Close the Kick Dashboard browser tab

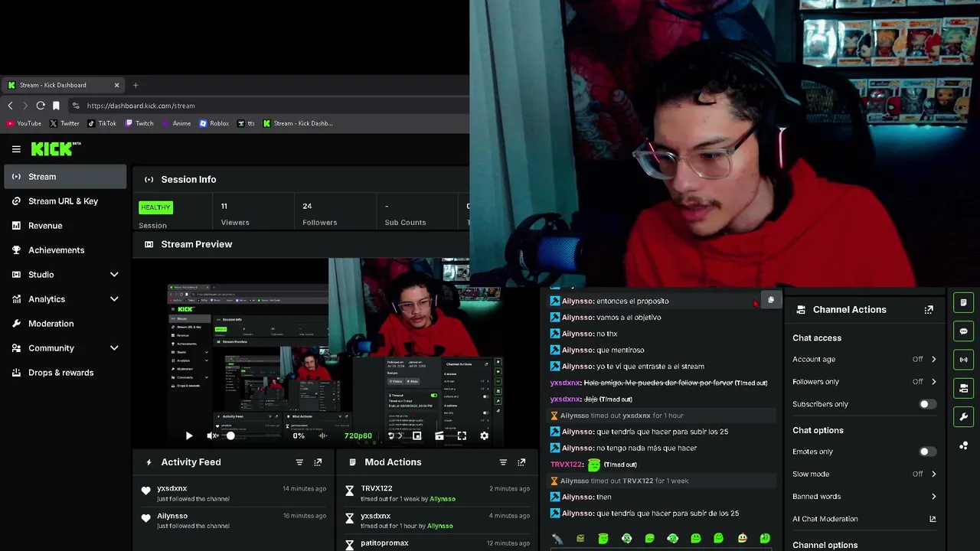click(x=116, y=85)
